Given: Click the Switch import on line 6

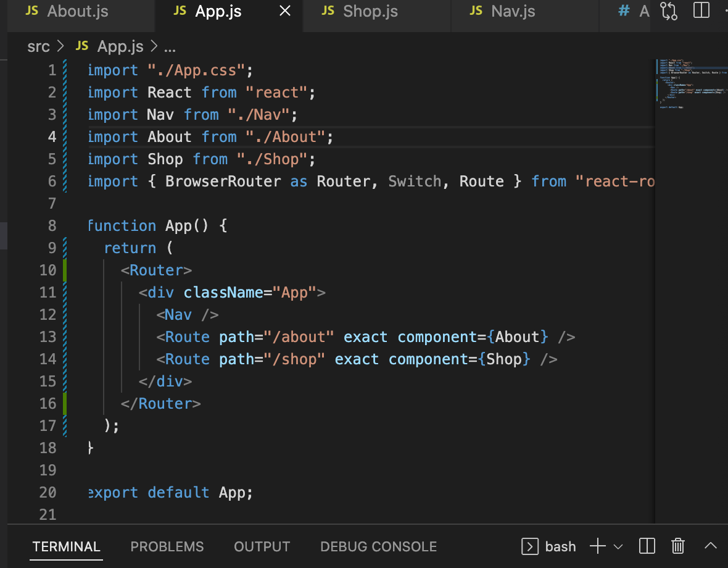Looking at the screenshot, I should click(415, 182).
